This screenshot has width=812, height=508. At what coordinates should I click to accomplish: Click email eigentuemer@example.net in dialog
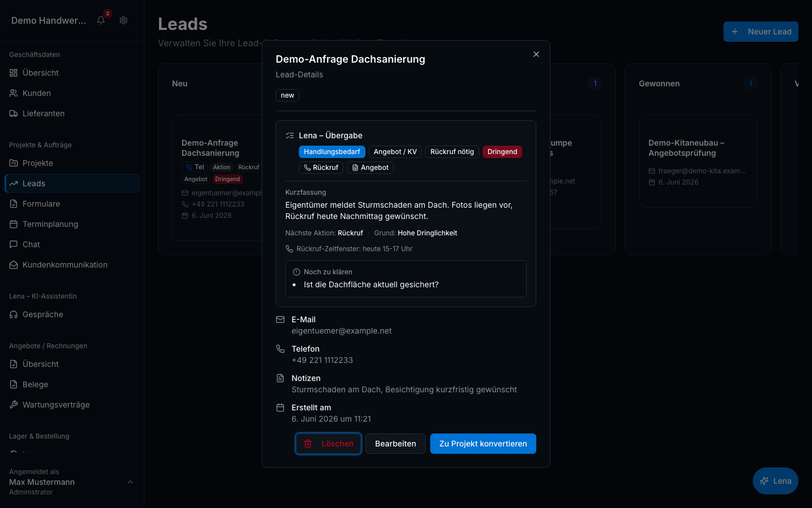342,331
